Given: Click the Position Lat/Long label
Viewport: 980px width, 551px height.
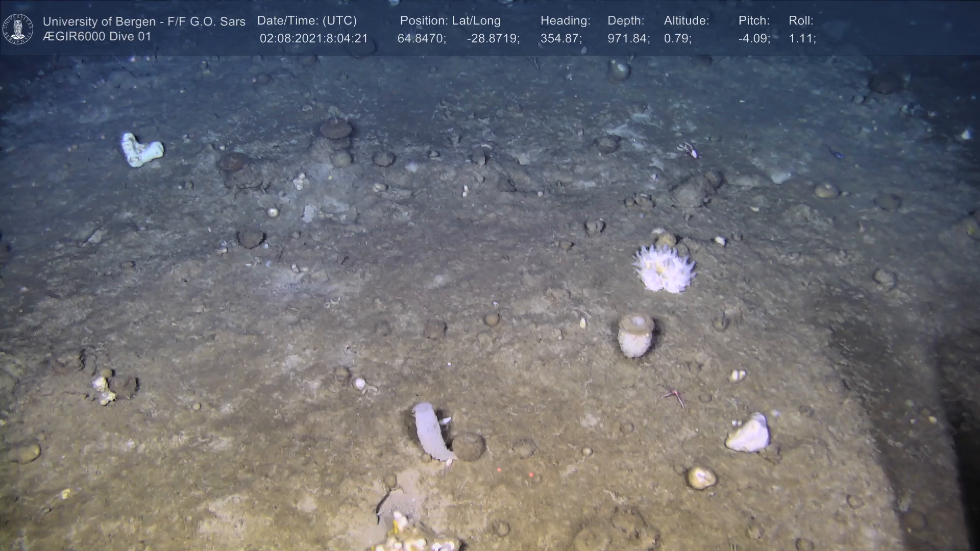Looking at the screenshot, I should [450, 21].
